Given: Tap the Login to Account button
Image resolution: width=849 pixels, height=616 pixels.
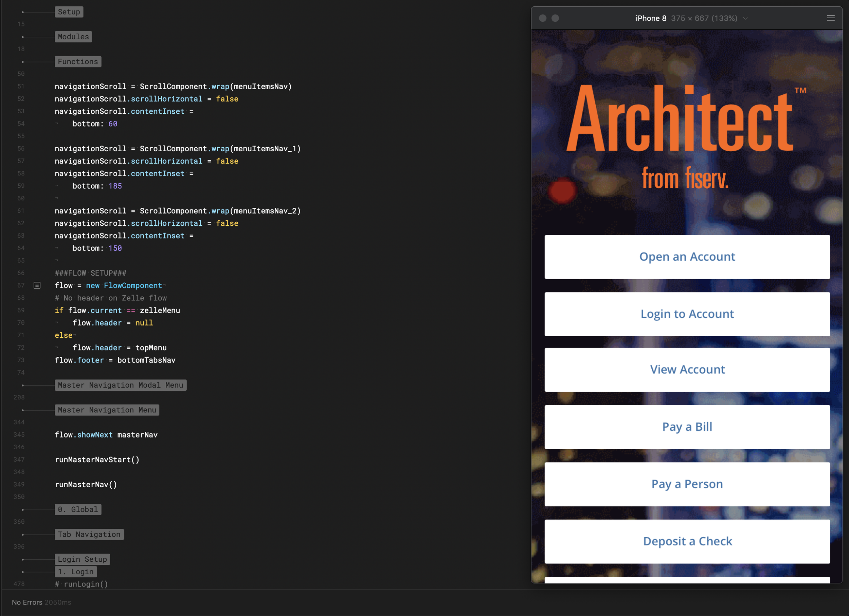Looking at the screenshot, I should tap(687, 314).
